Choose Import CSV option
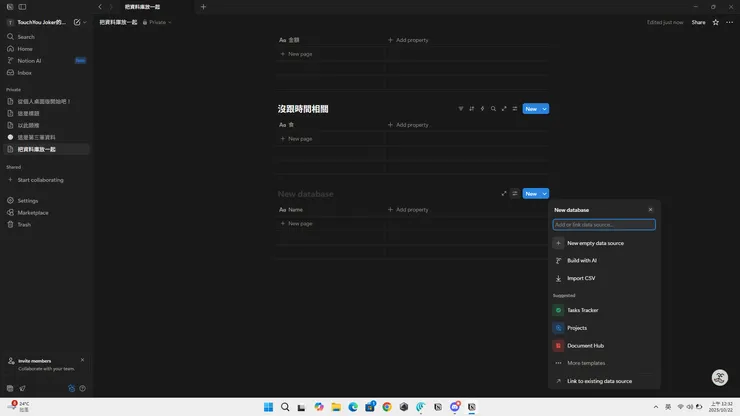Screen dimensions: 740x416 point(604,278)
